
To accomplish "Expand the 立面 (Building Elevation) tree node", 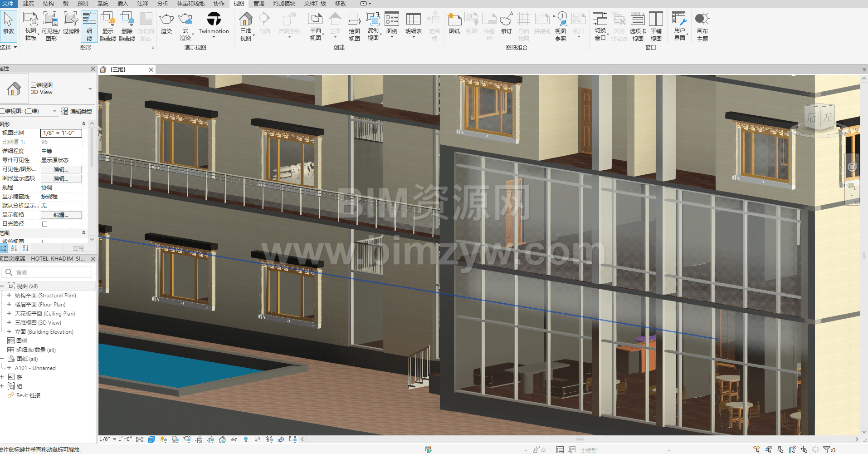I will tap(9, 332).
